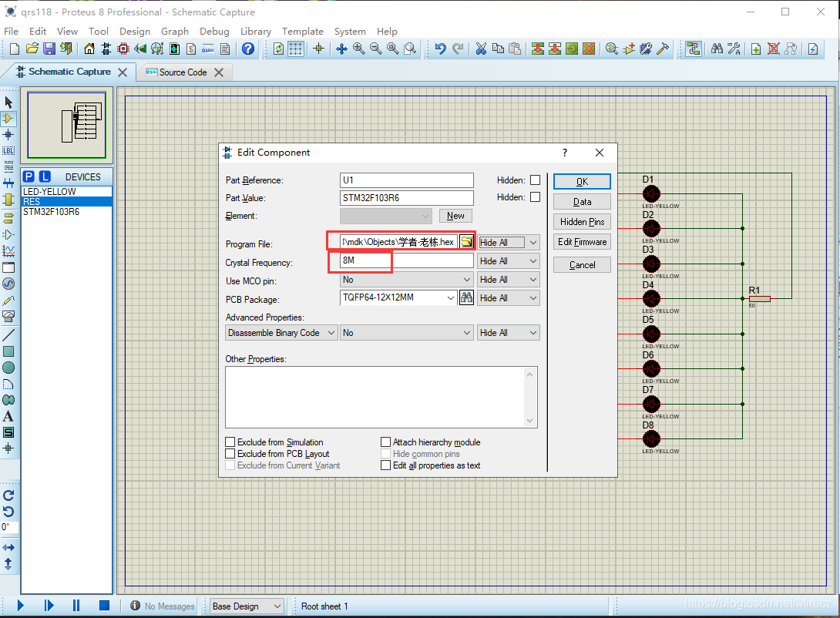
Task: Open the Library menu
Action: pyautogui.click(x=256, y=31)
